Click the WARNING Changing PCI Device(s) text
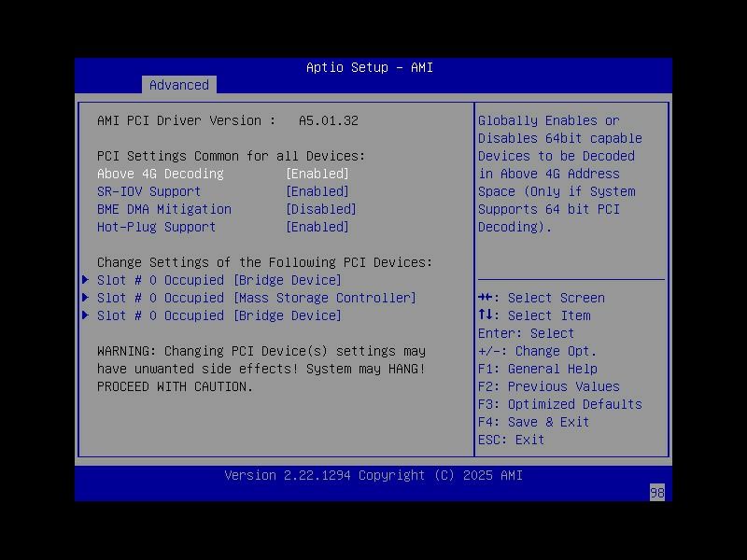This screenshot has height=560, width=747. [261, 351]
